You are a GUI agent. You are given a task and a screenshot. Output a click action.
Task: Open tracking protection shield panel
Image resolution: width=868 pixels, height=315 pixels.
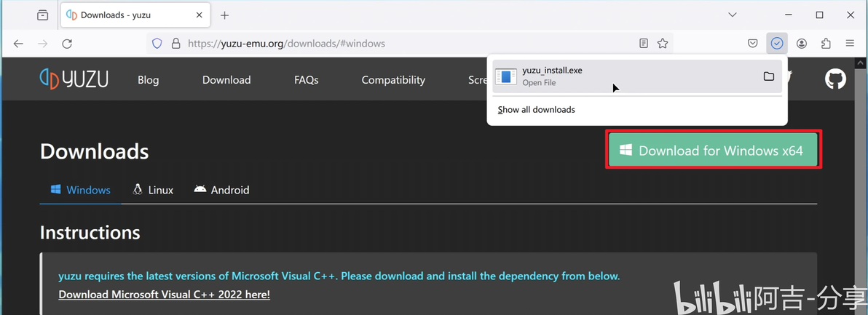pos(157,44)
